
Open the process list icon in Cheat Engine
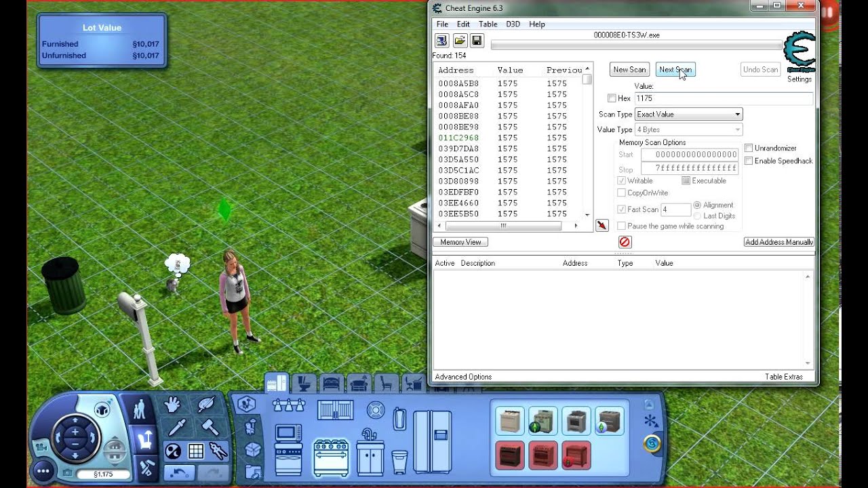tap(441, 41)
